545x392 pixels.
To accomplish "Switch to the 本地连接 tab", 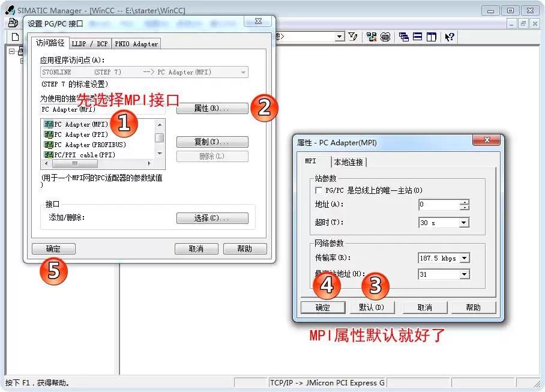I will pyautogui.click(x=349, y=162).
